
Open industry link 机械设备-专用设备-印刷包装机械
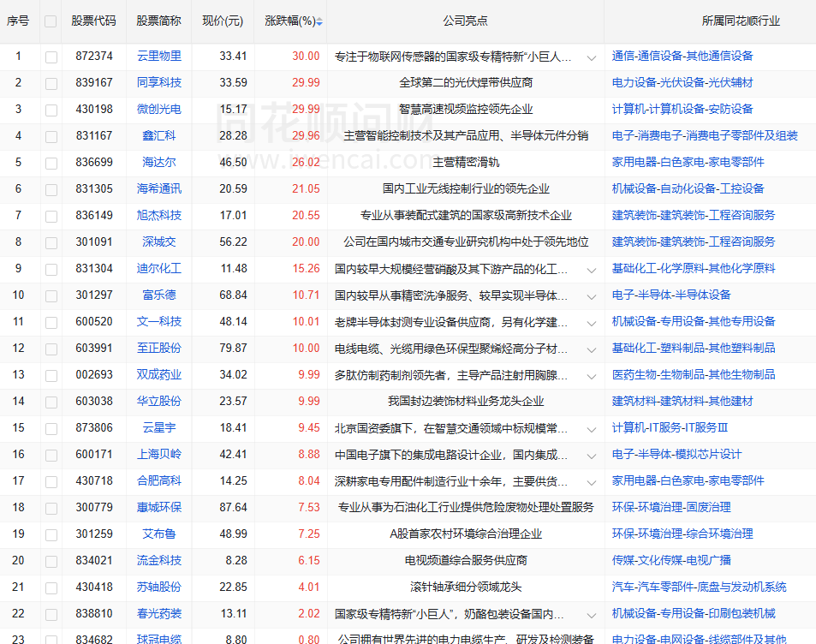pyautogui.click(x=694, y=613)
